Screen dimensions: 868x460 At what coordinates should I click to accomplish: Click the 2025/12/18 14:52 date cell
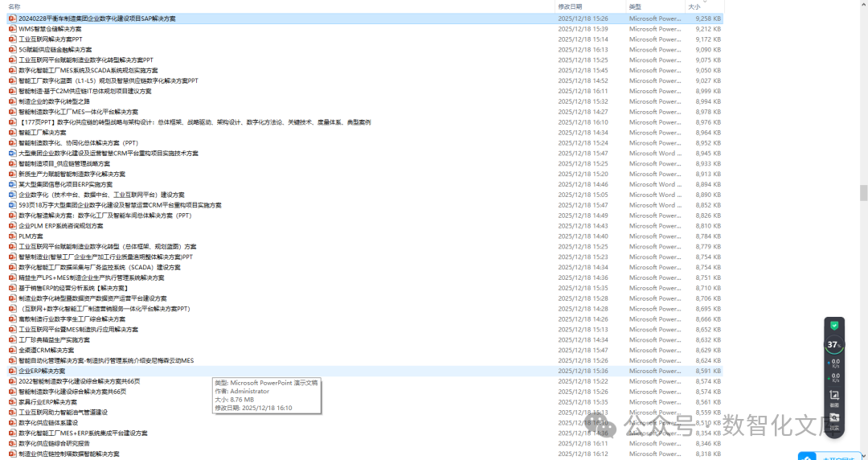tap(583, 81)
